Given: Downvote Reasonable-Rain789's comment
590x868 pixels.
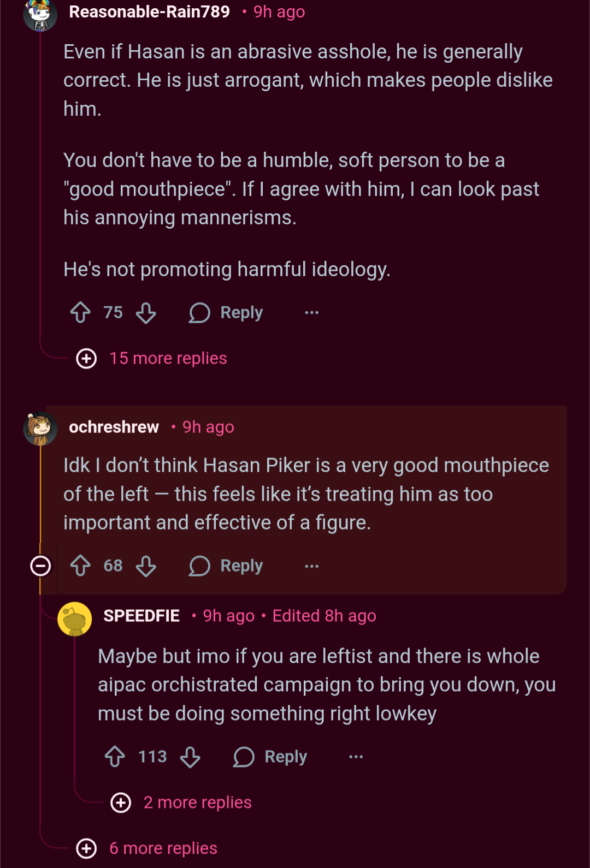Looking at the screenshot, I should click(x=146, y=313).
